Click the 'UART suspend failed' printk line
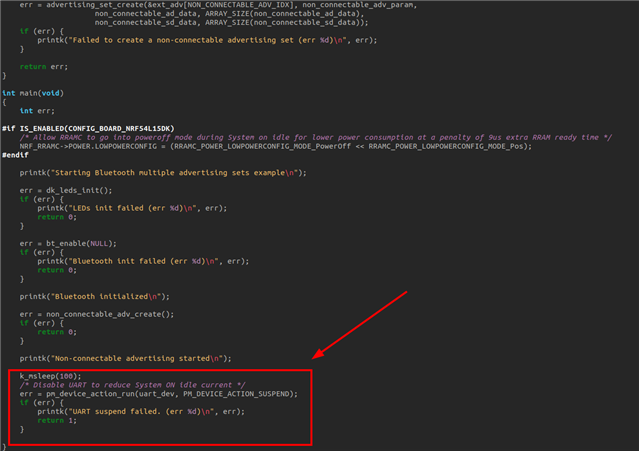 click(x=141, y=411)
